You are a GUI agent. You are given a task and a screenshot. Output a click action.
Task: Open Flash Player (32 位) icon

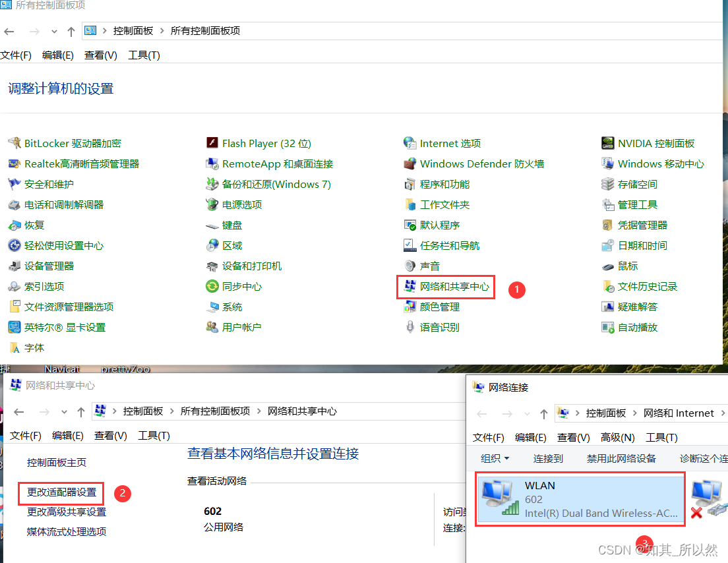(x=212, y=142)
